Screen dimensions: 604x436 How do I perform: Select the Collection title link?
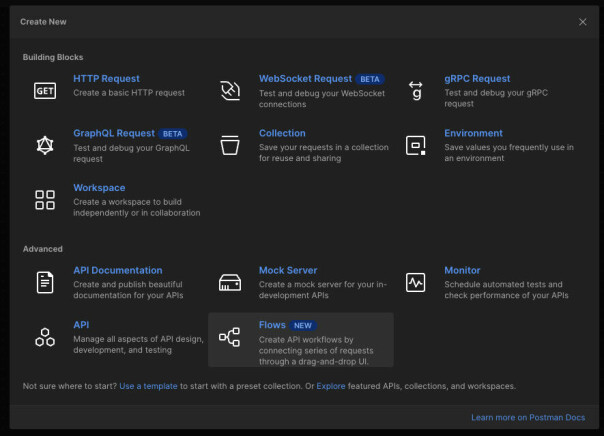click(282, 133)
